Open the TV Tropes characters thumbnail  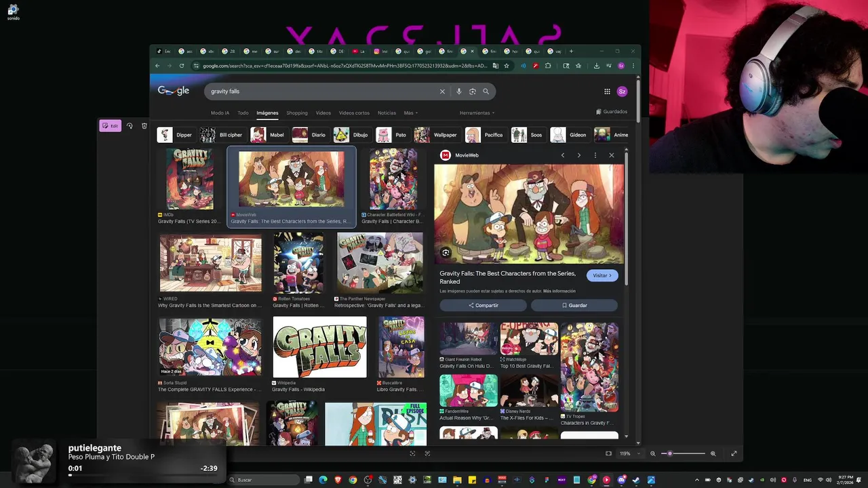(589, 367)
